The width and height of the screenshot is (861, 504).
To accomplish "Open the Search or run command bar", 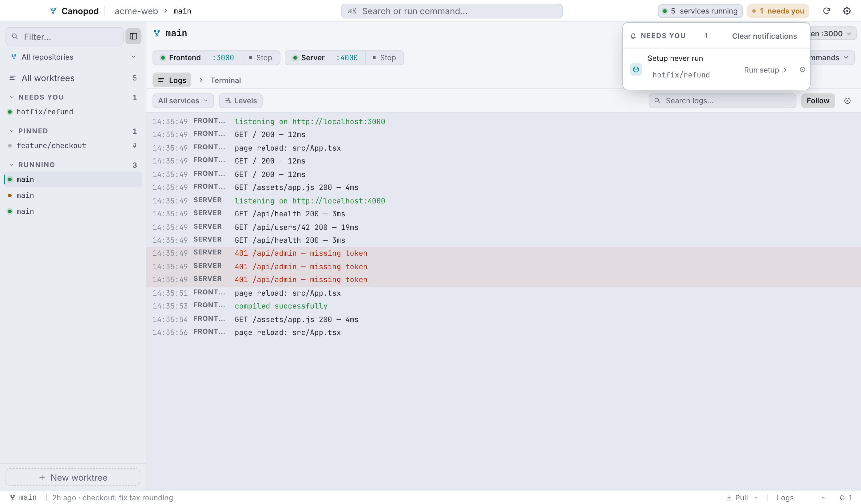I will click(x=452, y=11).
